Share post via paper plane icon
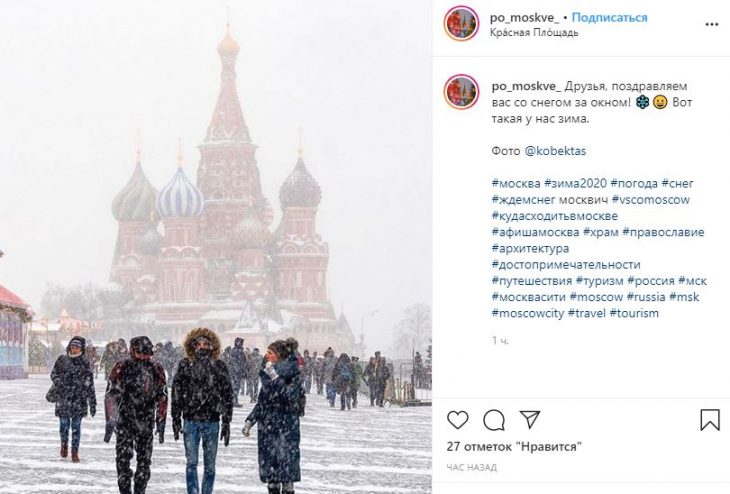The width and height of the screenshot is (730, 494). click(530, 420)
